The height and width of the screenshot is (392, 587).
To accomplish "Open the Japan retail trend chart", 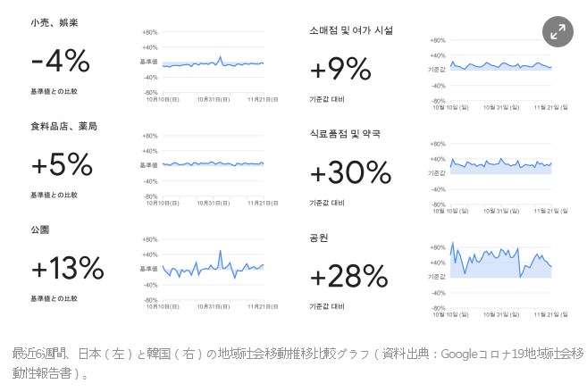I will click(208, 66).
